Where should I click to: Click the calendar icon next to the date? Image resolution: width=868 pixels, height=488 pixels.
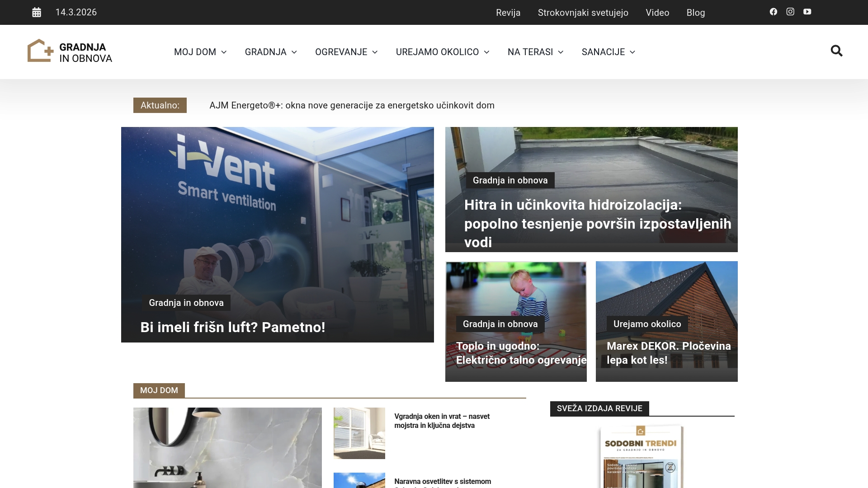(36, 12)
